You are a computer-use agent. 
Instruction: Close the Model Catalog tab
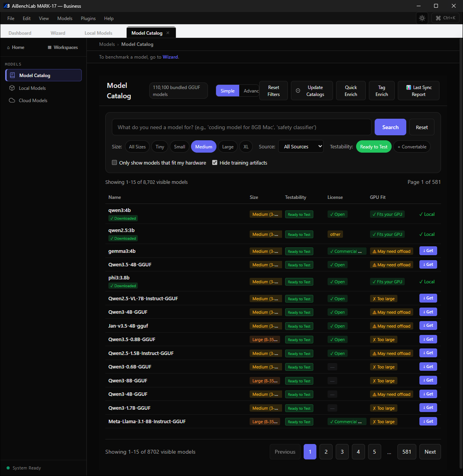[x=168, y=33]
